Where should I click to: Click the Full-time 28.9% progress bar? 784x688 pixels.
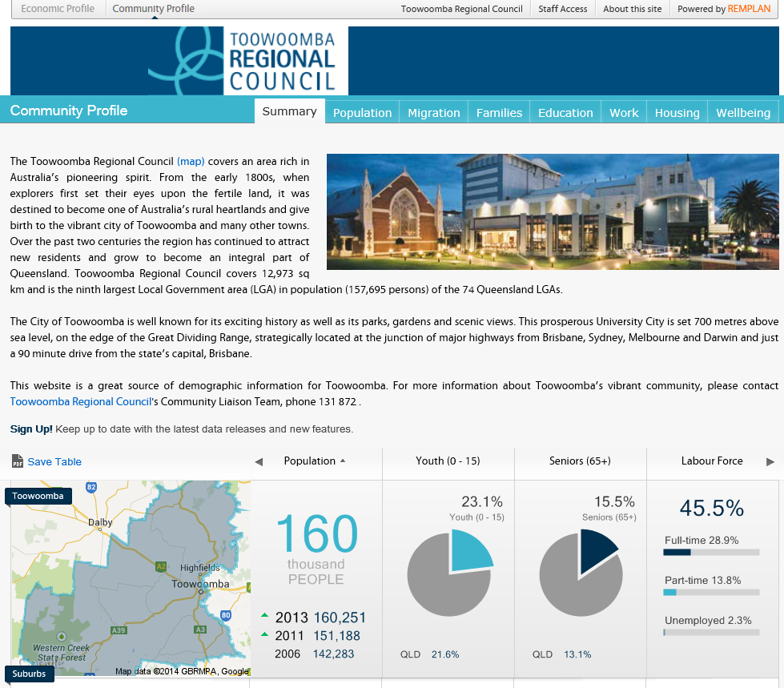tap(711, 552)
